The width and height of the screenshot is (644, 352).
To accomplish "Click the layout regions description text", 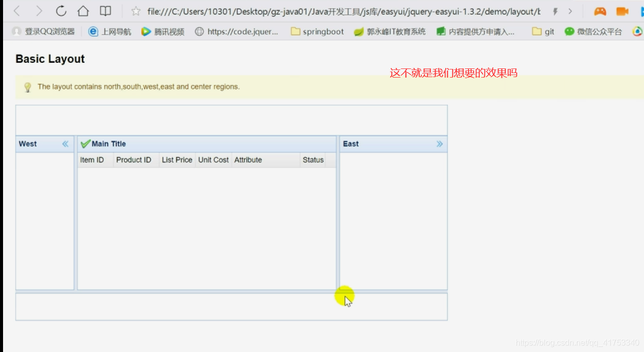I will click(138, 87).
